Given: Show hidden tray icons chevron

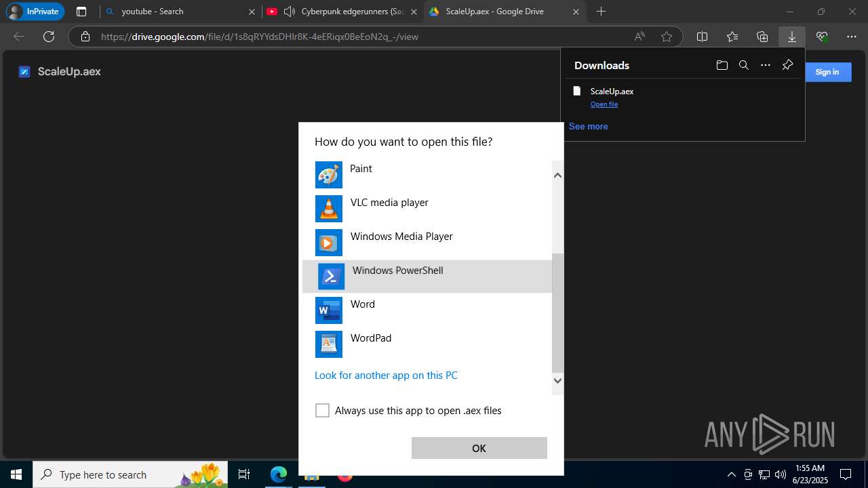Looking at the screenshot, I should pos(731,474).
